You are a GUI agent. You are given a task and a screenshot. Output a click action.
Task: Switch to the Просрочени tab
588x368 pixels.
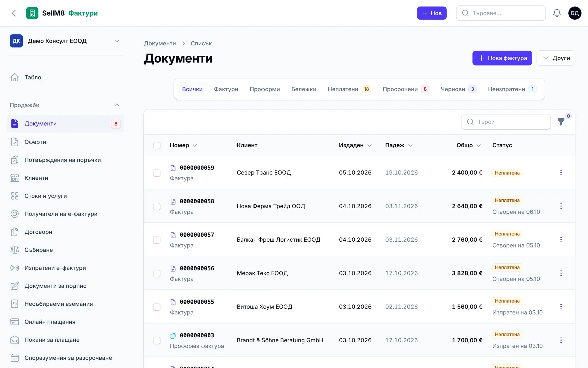[x=406, y=89]
